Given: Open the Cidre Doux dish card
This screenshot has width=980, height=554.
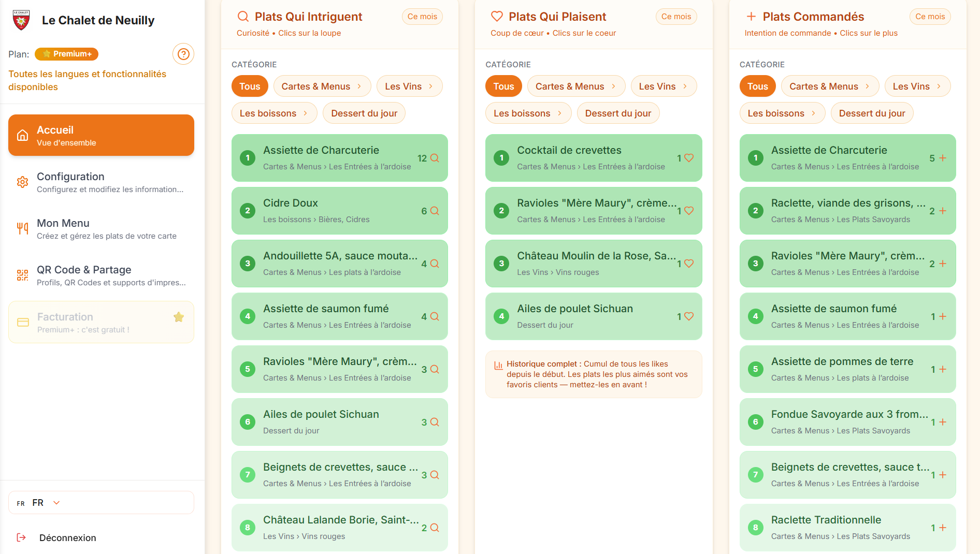Looking at the screenshot, I should pos(340,211).
